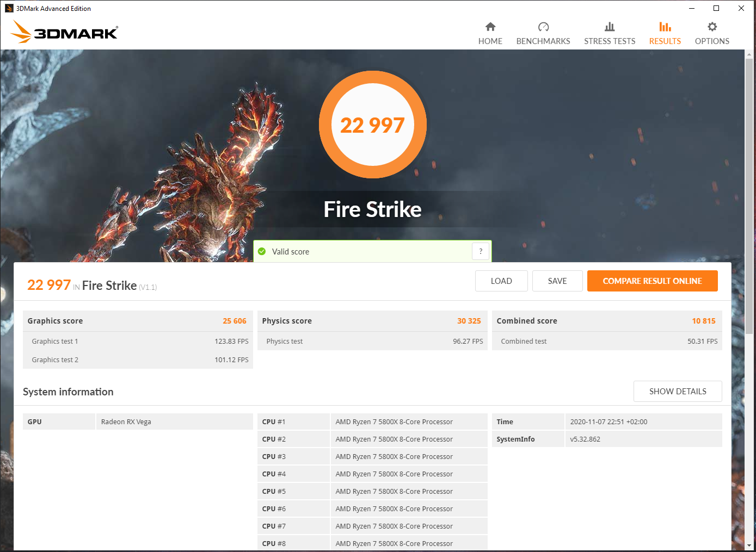Click the CPU #8 row label
Viewport: 756px width, 552px height.
(x=274, y=544)
